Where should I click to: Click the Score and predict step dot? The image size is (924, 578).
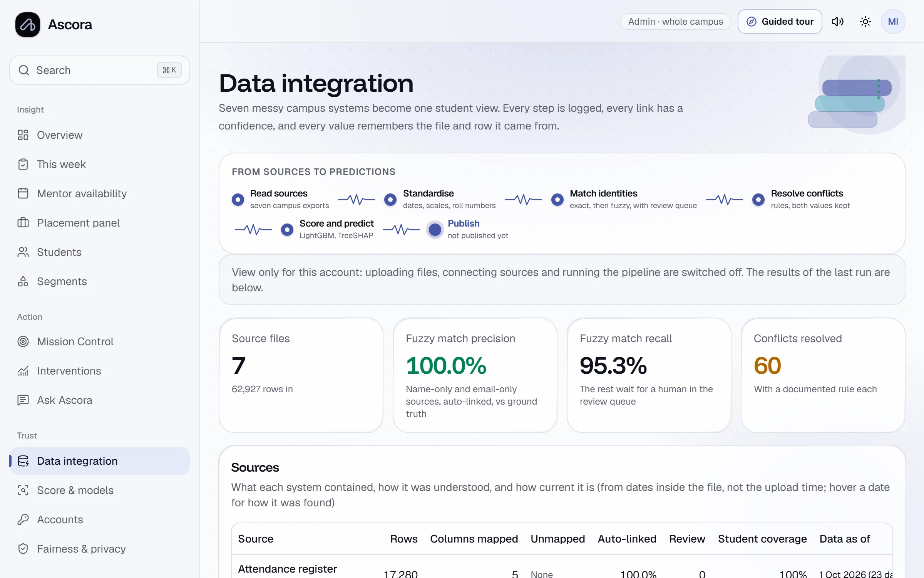coord(287,230)
